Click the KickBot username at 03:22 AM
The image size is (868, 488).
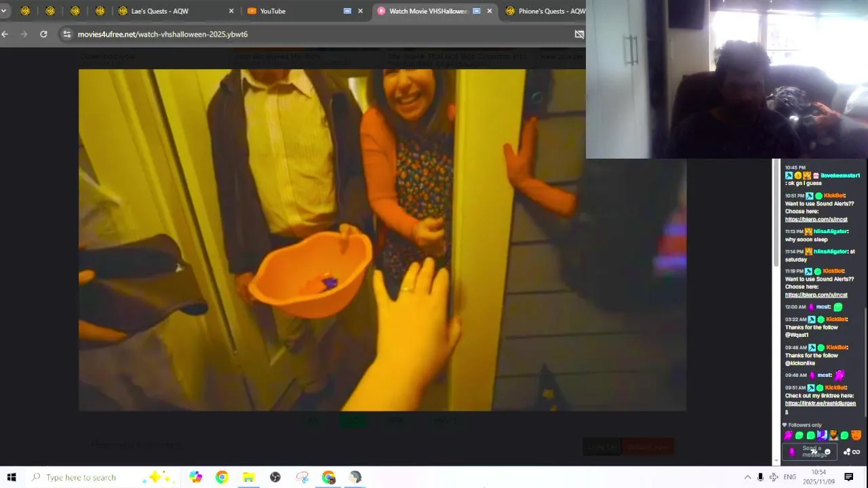coord(835,319)
